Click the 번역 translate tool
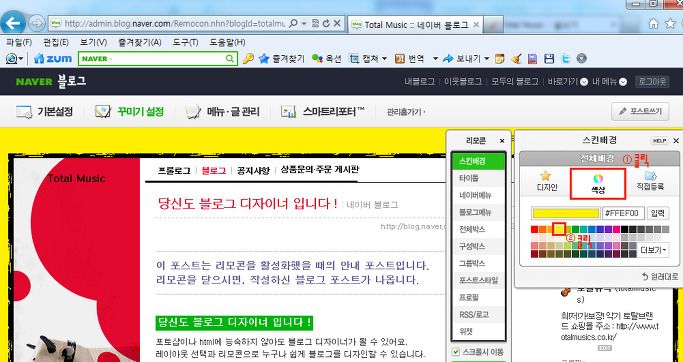The height and width of the screenshot is (362, 683). [409, 58]
